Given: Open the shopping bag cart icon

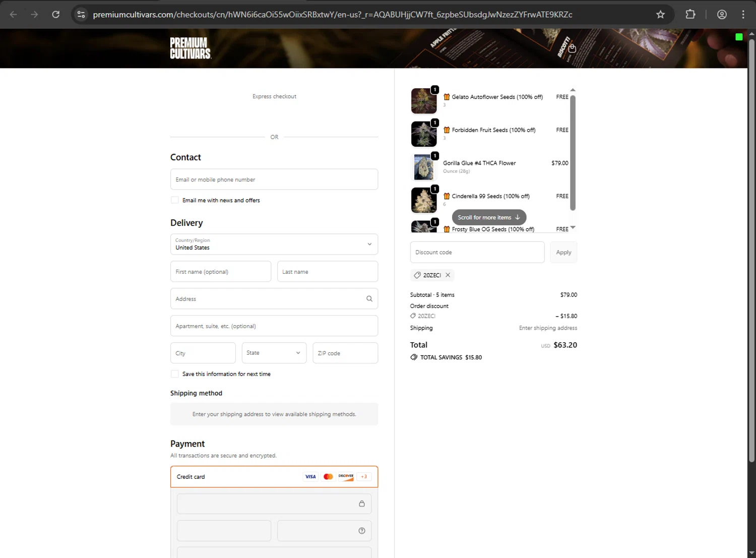Looking at the screenshot, I should pos(572,48).
